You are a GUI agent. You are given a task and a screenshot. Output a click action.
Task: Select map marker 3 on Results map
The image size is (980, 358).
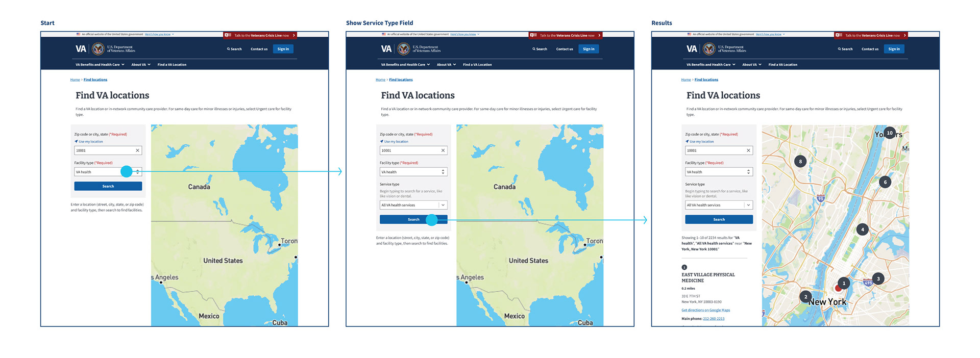[878, 278]
